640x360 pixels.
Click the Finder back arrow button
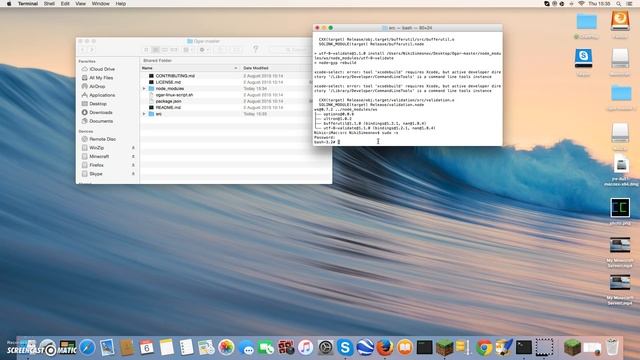tap(83, 50)
